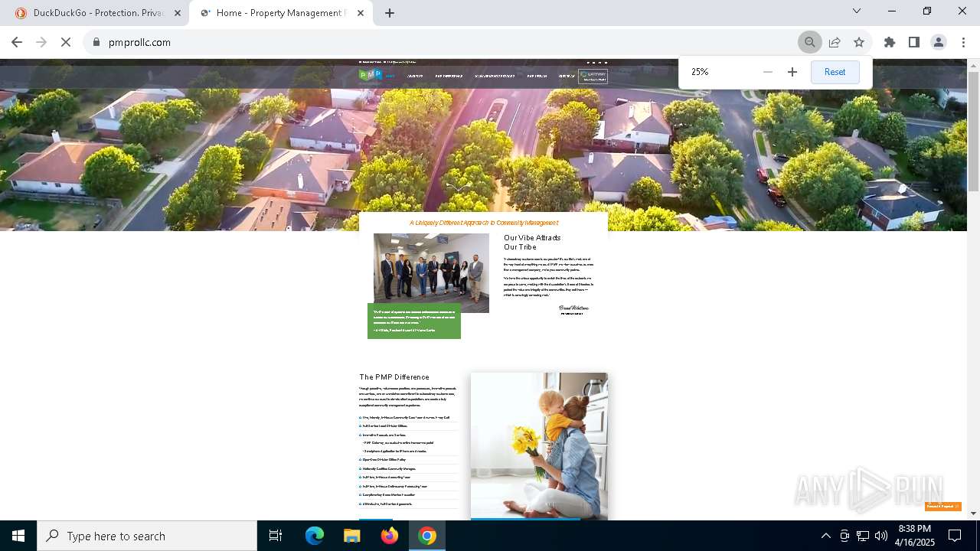This screenshot has height=551, width=980.
Task: Open the extensions puzzle icon
Action: point(890,42)
